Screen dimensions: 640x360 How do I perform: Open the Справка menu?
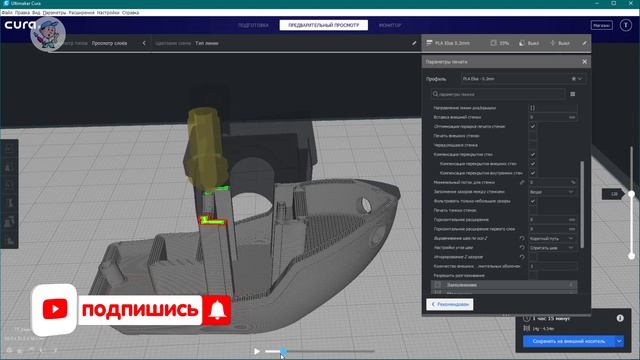[x=130, y=13]
